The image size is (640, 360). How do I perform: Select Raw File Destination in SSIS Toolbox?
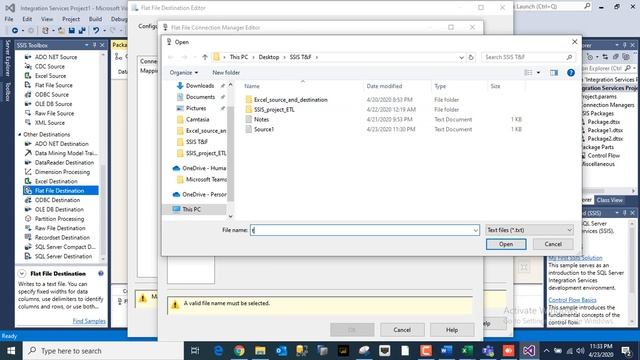tap(60, 228)
